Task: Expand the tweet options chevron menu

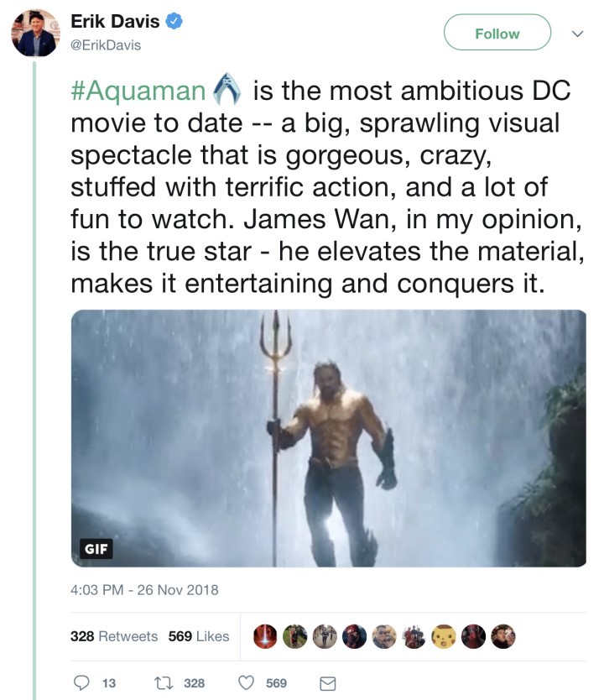Action: pyautogui.click(x=576, y=34)
